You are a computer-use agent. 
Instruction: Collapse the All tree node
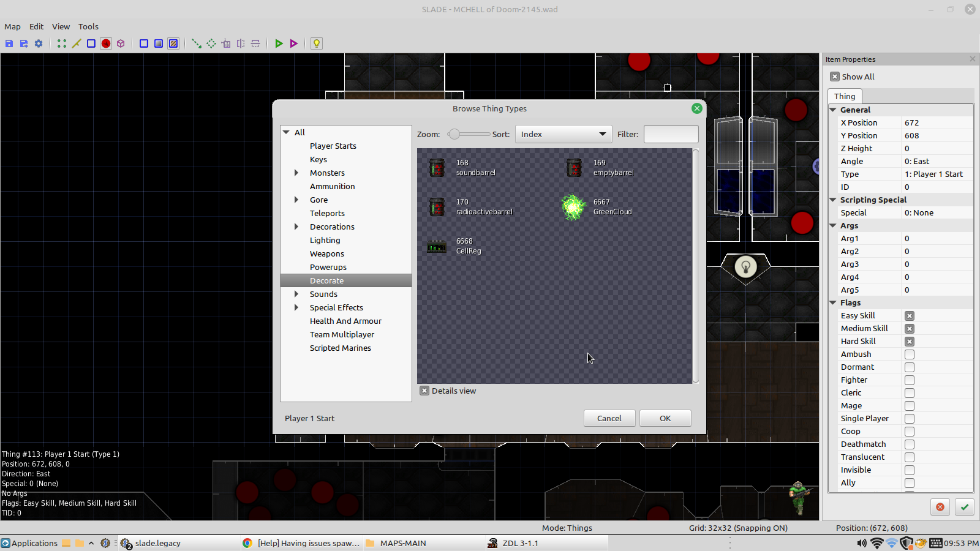(x=286, y=132)
